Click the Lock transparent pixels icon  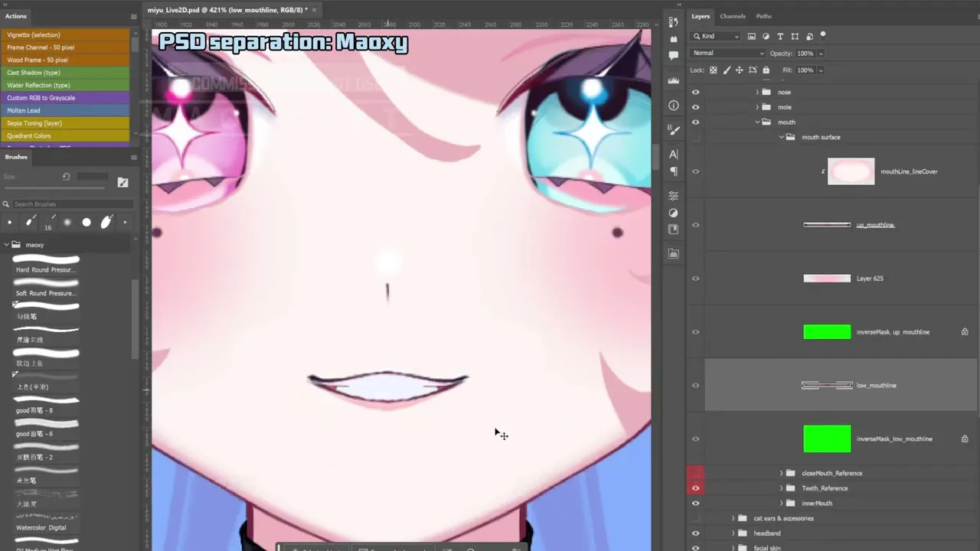pos(714,70)
